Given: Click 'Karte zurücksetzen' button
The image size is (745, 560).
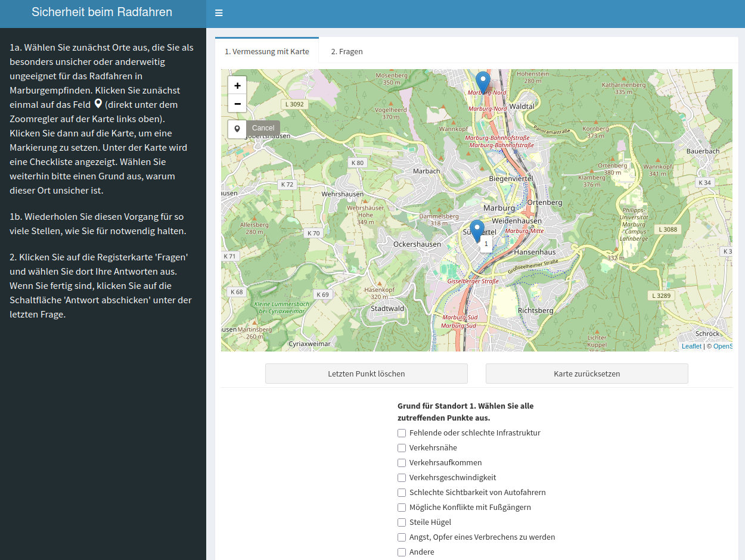Looking at the screenshot, I should [x=587, y=374].
